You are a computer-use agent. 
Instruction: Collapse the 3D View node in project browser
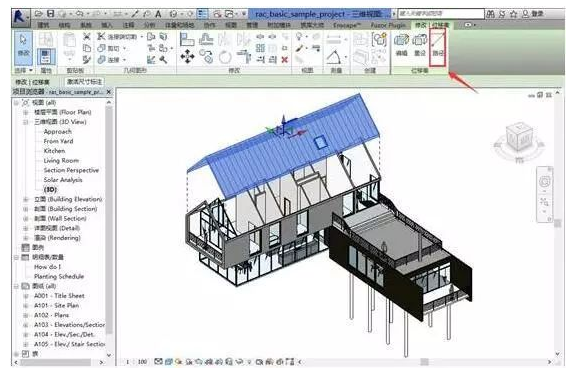[26, 122]
